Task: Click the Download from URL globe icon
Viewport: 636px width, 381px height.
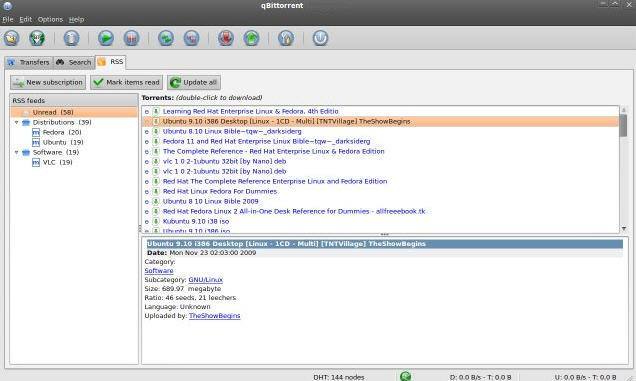Action: coord(37,38)
